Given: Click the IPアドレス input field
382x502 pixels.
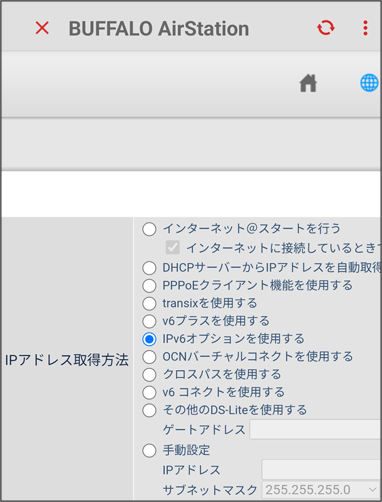Looking at the screenshot, I should (322, 469).
